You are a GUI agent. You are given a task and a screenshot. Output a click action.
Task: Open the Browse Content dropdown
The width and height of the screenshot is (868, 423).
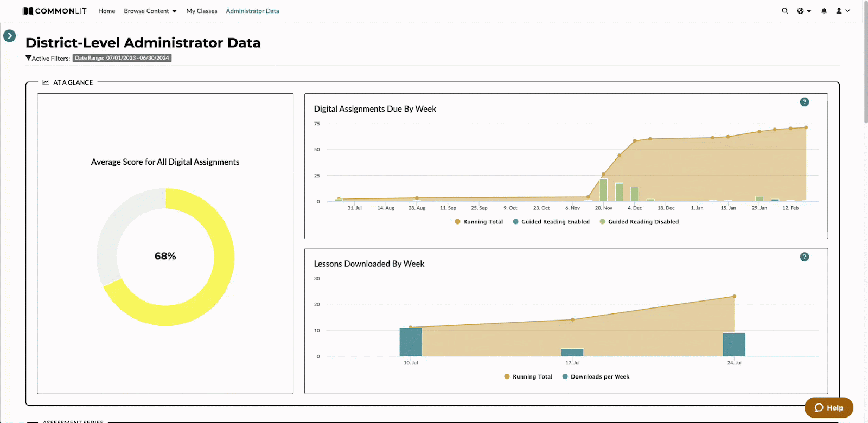pos(150,11)
